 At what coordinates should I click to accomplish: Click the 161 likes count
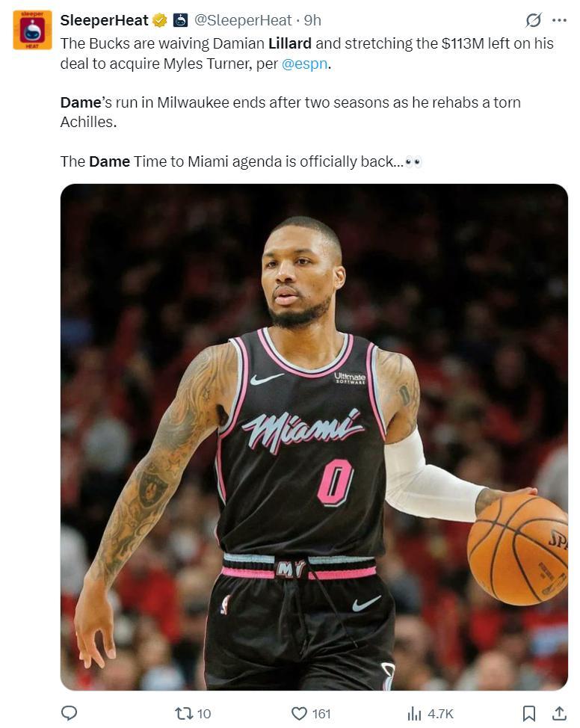(x=321, y=714)
